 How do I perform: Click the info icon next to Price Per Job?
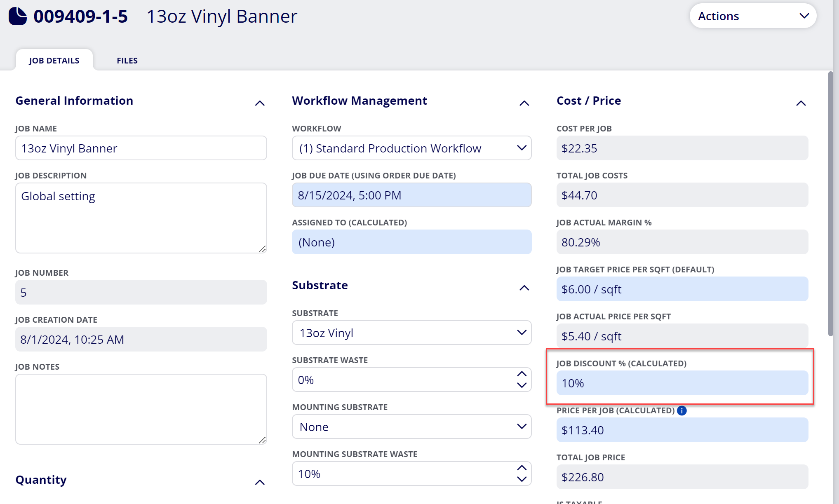pos(682,410)
